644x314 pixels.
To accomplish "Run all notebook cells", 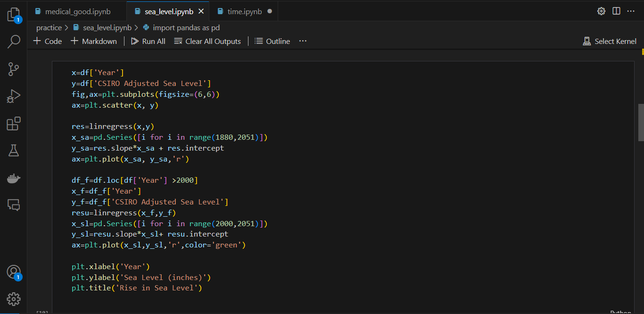I will point(148,41).
